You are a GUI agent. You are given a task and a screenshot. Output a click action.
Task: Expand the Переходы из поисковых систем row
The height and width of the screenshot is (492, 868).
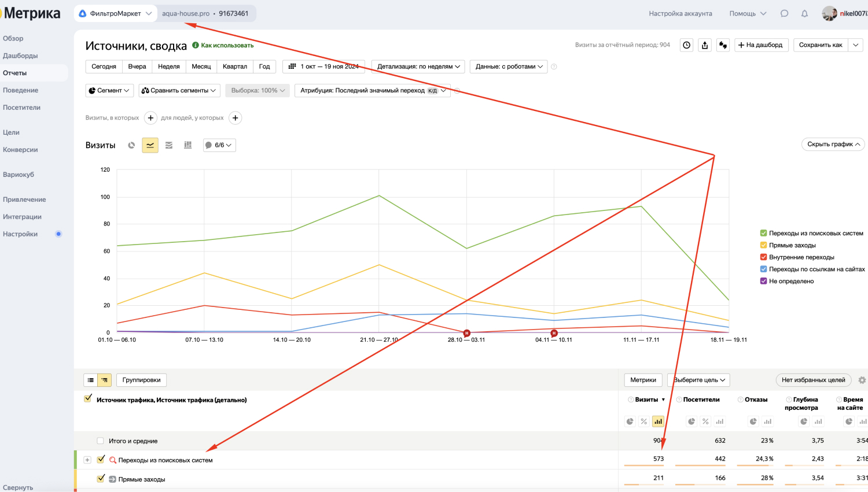[87, 460]
